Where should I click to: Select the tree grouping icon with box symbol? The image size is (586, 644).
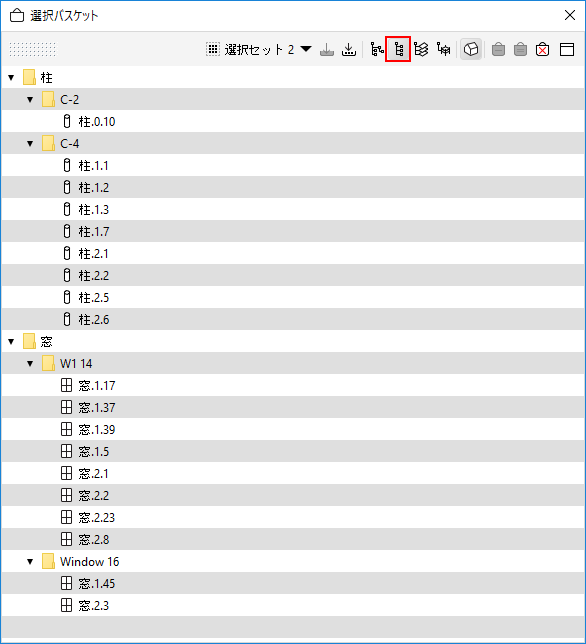[444, 50]
